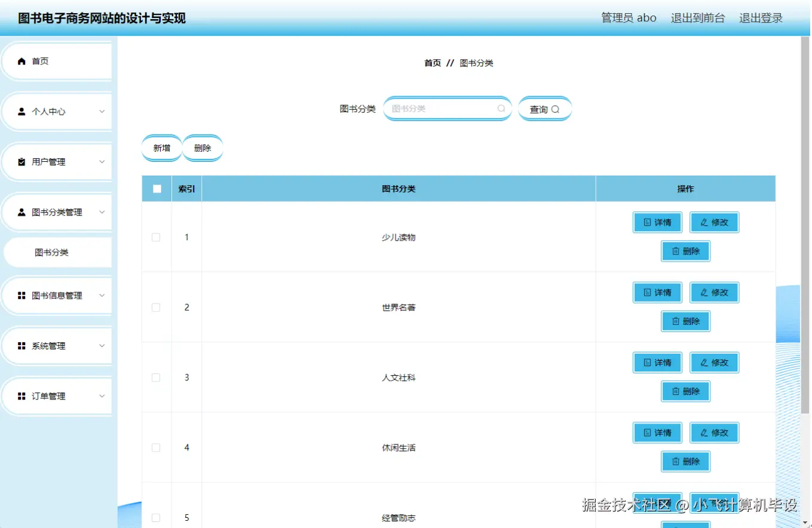
Task: Expand the 个人中心 menu chevron
Action: point(102,112)
